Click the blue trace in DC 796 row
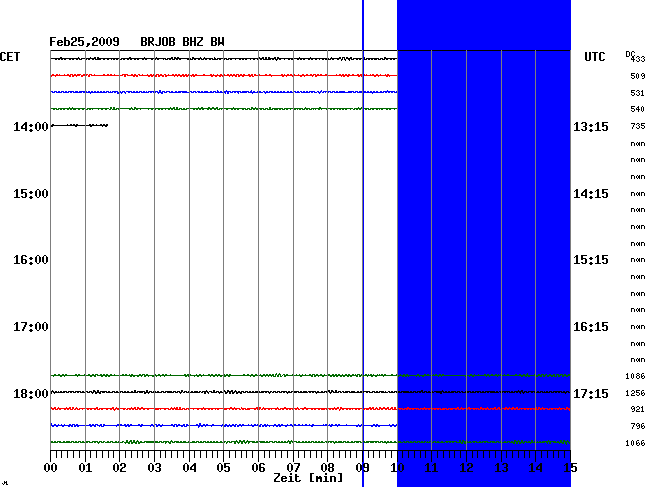The height and width of the screenshot is (494, 650). 224,425
